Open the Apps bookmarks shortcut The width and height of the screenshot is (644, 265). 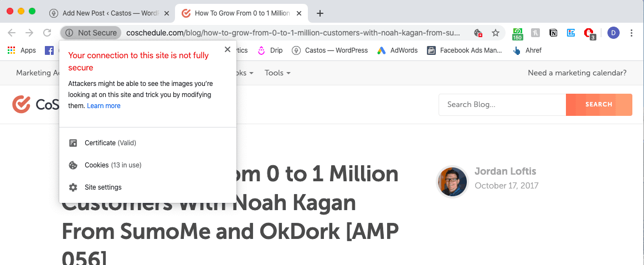point(22,50)
